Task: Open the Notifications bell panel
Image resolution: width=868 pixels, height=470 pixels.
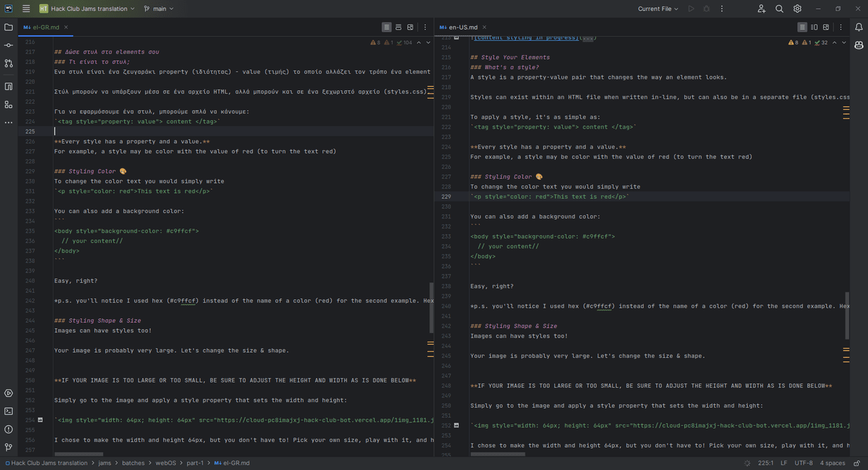Action: [x=859, y=27]
